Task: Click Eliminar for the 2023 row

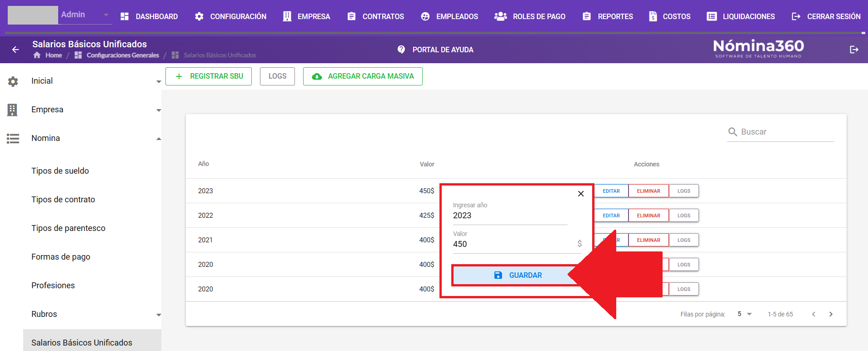Action: pyautogui.click(x=649, y=191)
